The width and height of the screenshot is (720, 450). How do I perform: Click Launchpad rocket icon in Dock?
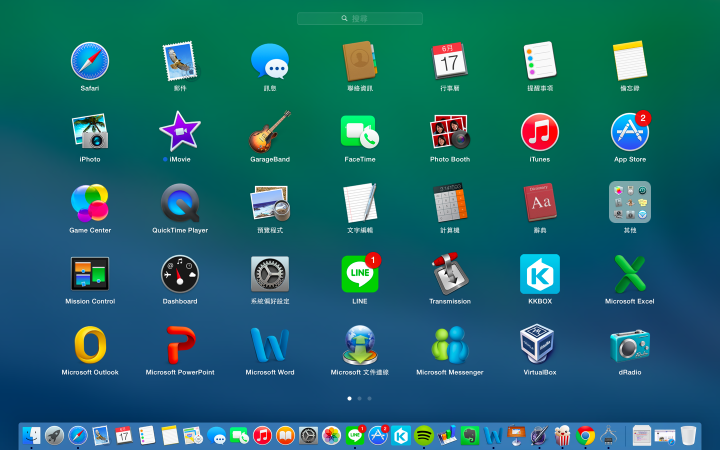(54, 435)
